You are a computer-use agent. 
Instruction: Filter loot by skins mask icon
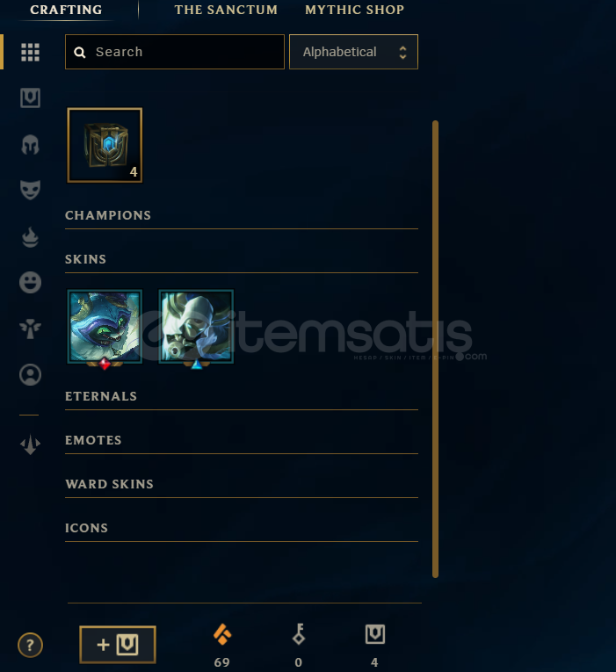31,190
